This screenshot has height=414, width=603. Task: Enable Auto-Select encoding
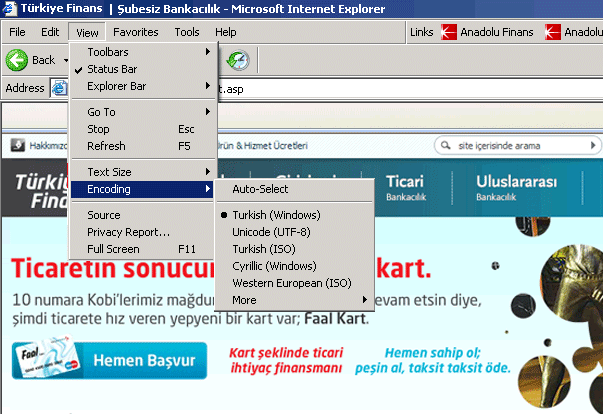coord(295,189)
